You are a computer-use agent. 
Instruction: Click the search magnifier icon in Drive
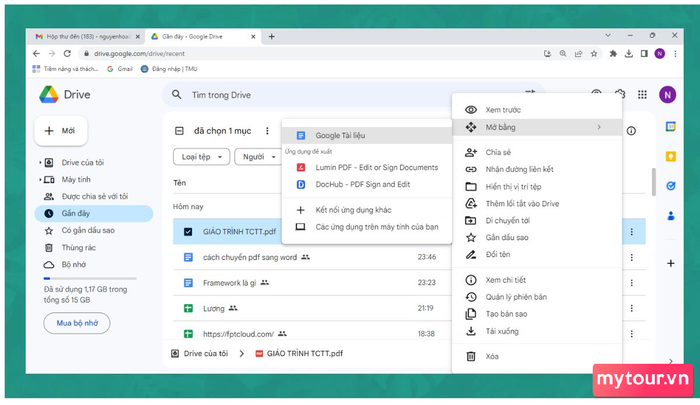click(x=177, y=95)
